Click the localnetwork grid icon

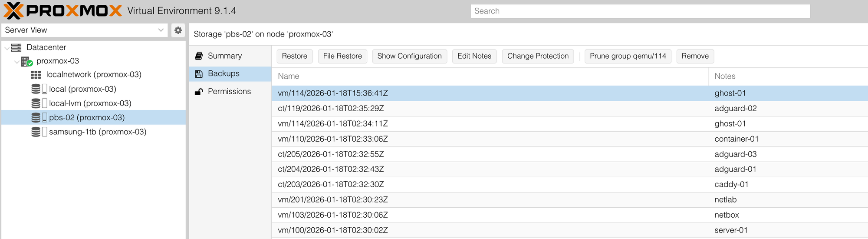pos(36,75)
